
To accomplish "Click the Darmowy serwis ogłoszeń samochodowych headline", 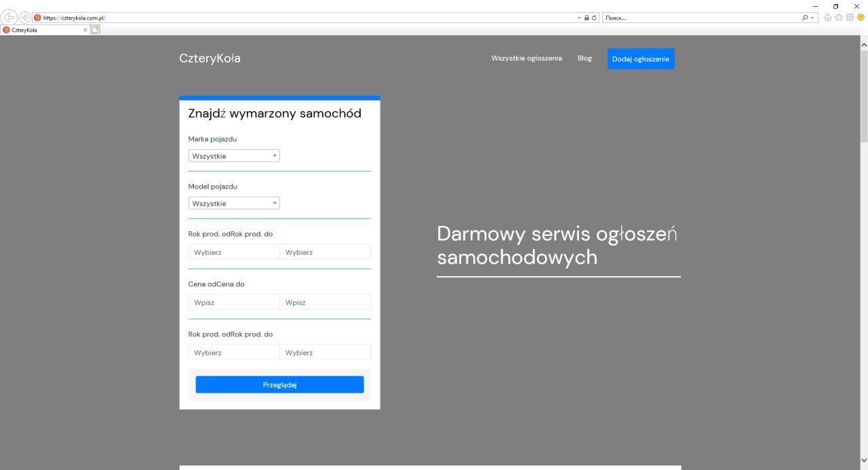I will [x=557, y=245].
